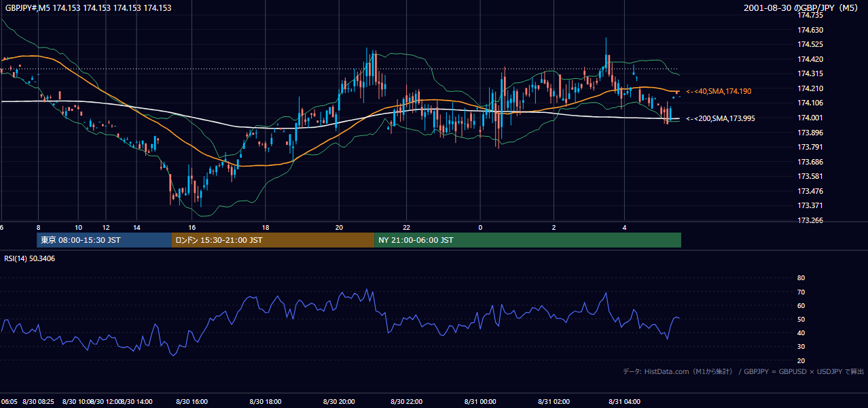The width and height of the screenshot is (868, 408).
Task: Click the 40 SMA 174.190 label
Action: pyautogui.click(x=719, y=91)
